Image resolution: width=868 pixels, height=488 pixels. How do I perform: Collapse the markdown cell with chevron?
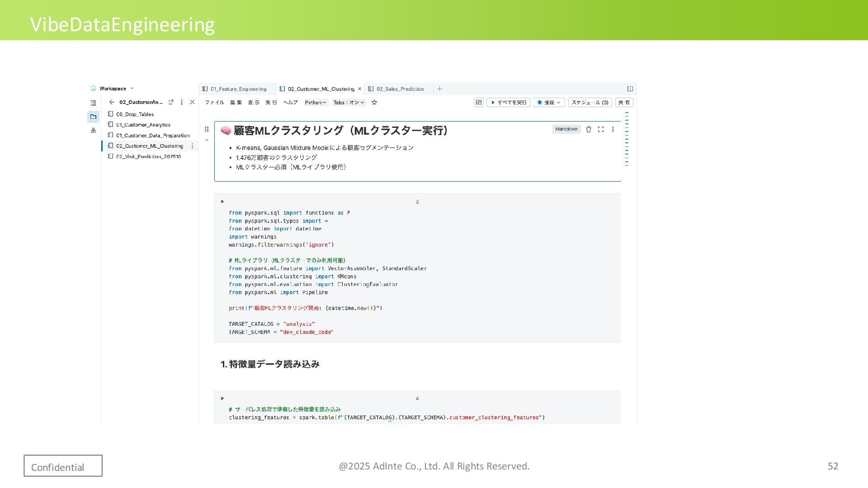pos(207,140)
